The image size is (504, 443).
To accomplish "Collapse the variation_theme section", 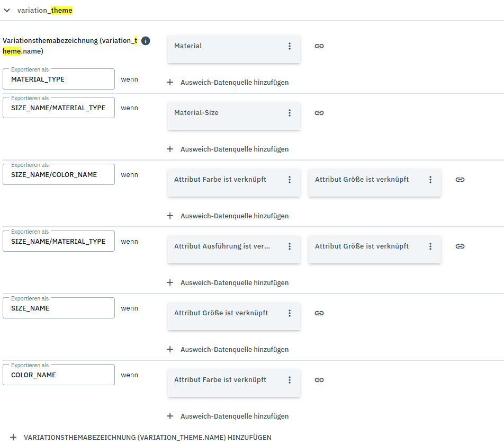I will [x=7, y=10].
